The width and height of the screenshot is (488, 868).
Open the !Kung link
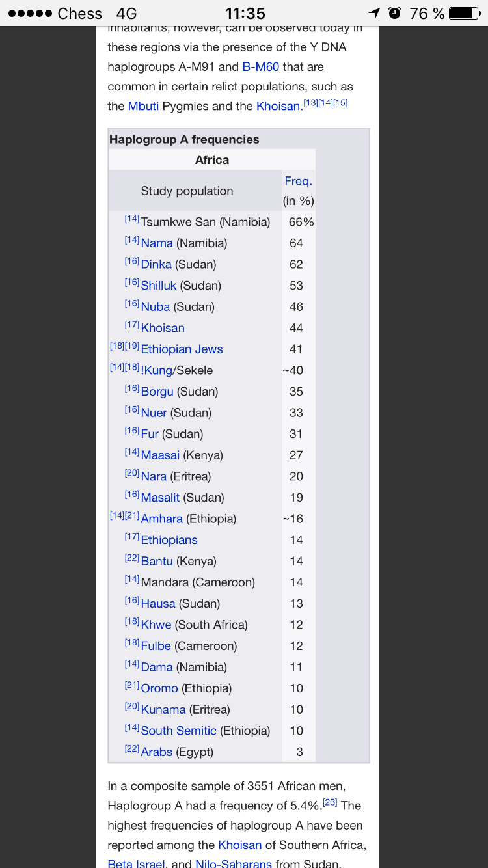point(157,370)
